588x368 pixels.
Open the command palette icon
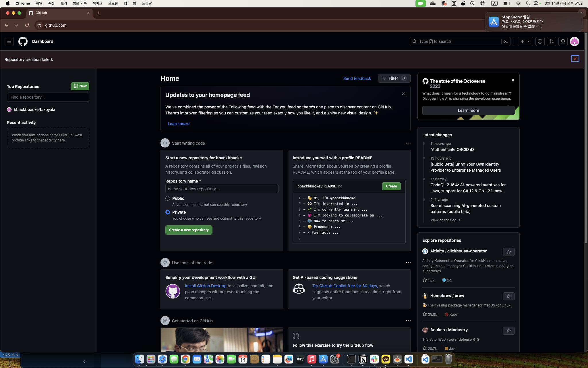[x=506, y=41]
